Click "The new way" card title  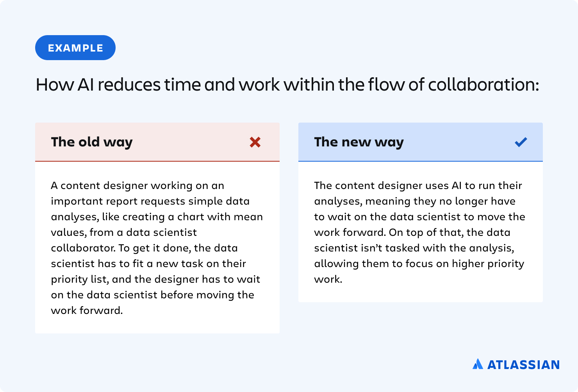tap(359, 142)
